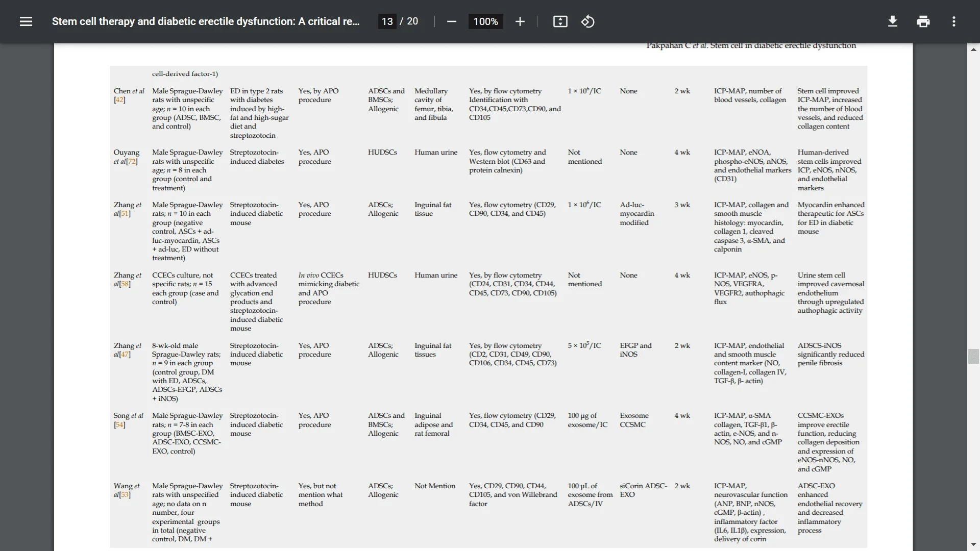Click 'Inguinal adipose and rat femoral' cell
The width and height of the screenshot is (980, 551).
[433, 424]
